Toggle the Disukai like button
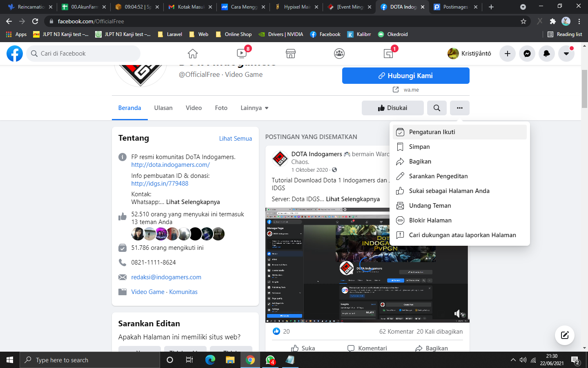This screenshot has height=368, width=588. point(393,108)
